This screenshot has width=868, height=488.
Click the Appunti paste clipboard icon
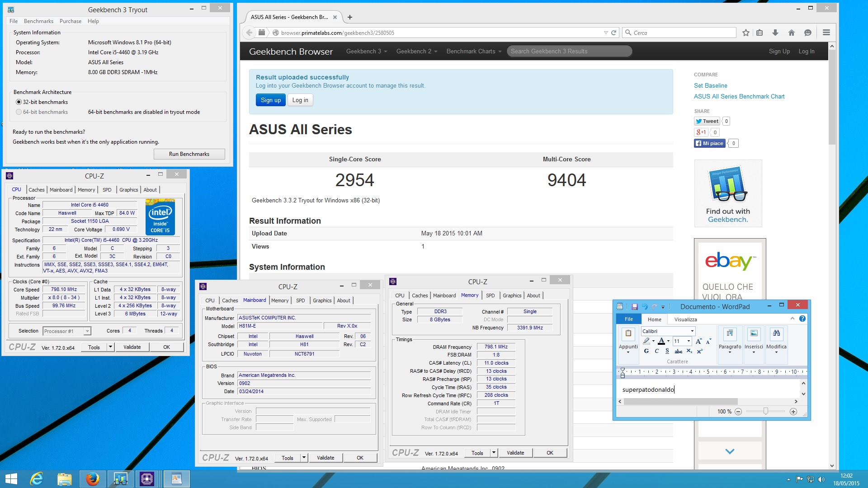tap(628, 334)
